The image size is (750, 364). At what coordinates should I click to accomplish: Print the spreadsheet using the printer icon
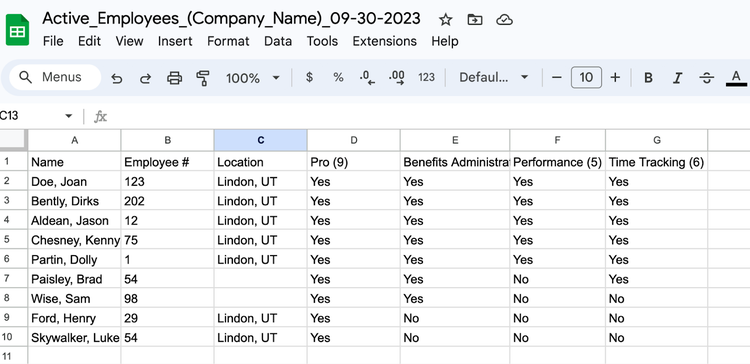click(x=174, y=77)
